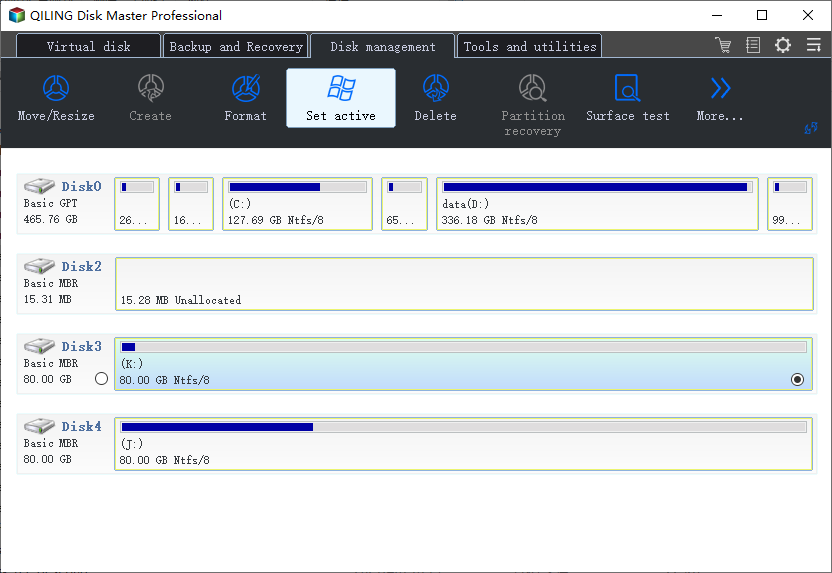Click the 465.76 GB size text
832x573 pixels.
(x=50, y=219)
